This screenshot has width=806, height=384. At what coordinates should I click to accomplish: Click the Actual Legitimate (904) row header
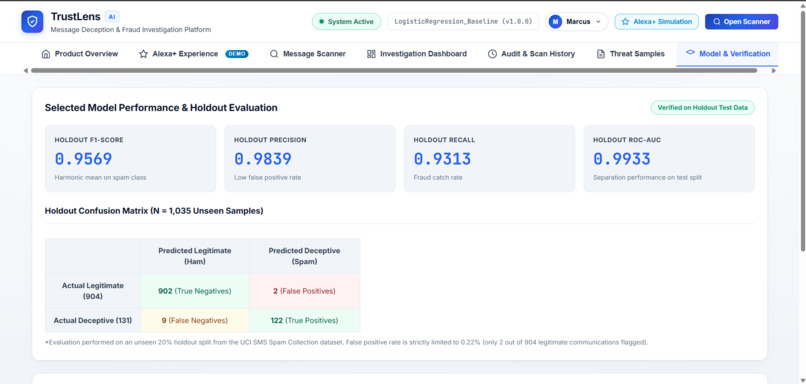(x=93, y=291)
